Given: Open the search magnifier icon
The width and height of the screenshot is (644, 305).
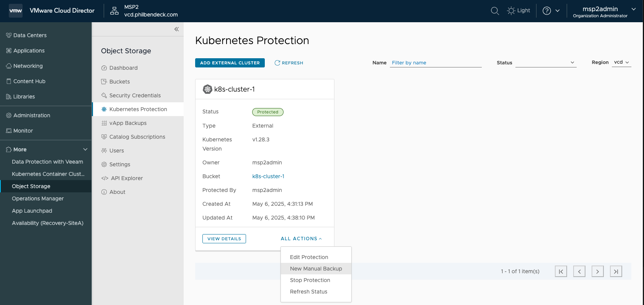Looking at the screenshot, I should tap(495, 11).
